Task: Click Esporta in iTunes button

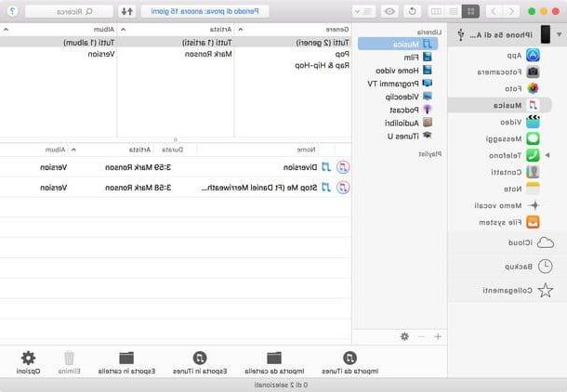Action: click(200, 362)
